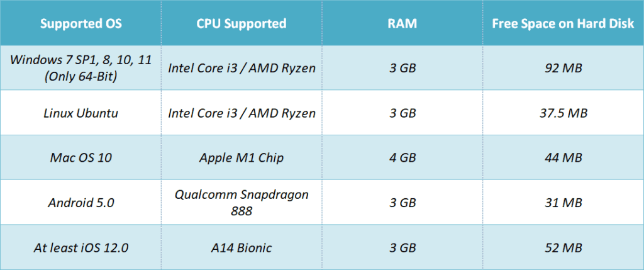
Task: Select the Android 5.0 row's RAM cell
Action: coord(401,203)
